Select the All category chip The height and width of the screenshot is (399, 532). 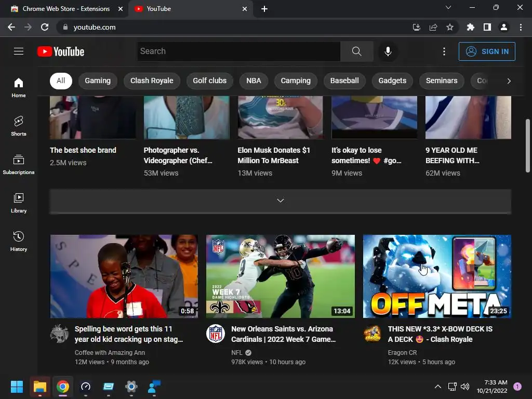point(61,81)
